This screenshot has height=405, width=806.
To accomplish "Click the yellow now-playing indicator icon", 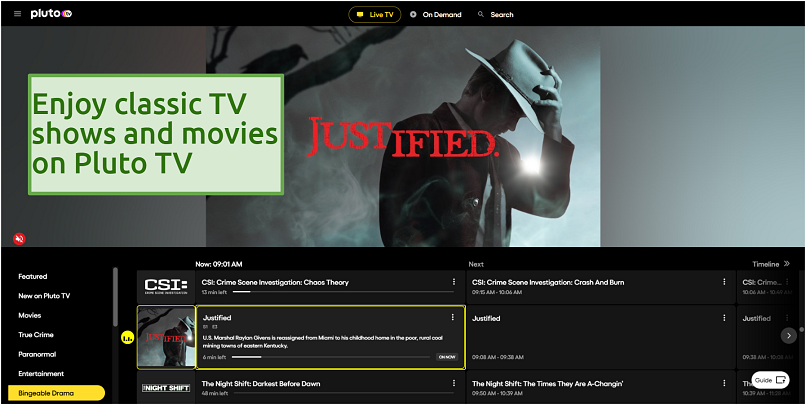I will pos(127,338).
